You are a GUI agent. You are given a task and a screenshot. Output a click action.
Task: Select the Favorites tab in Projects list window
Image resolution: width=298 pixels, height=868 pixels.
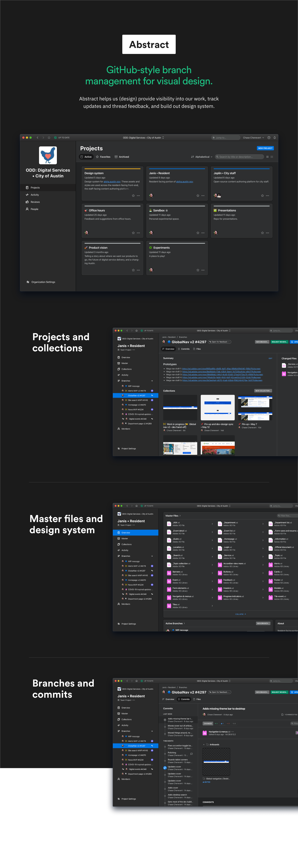(x=103, y=157)
